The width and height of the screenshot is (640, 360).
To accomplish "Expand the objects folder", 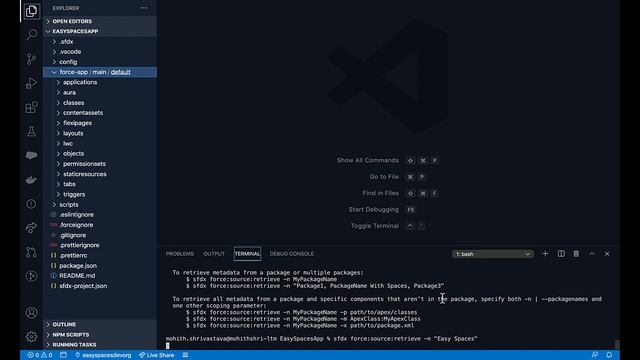I will click(100, 154).
